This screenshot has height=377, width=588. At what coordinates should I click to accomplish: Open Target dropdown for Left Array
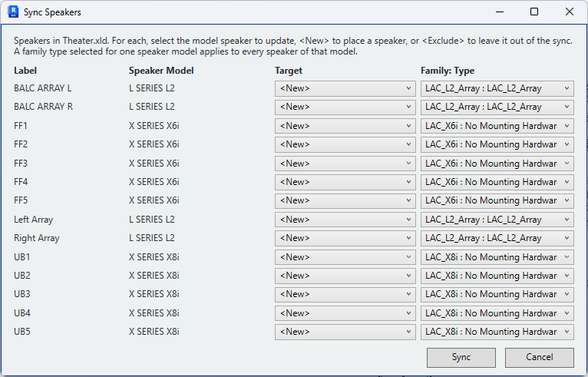[345, 220]
